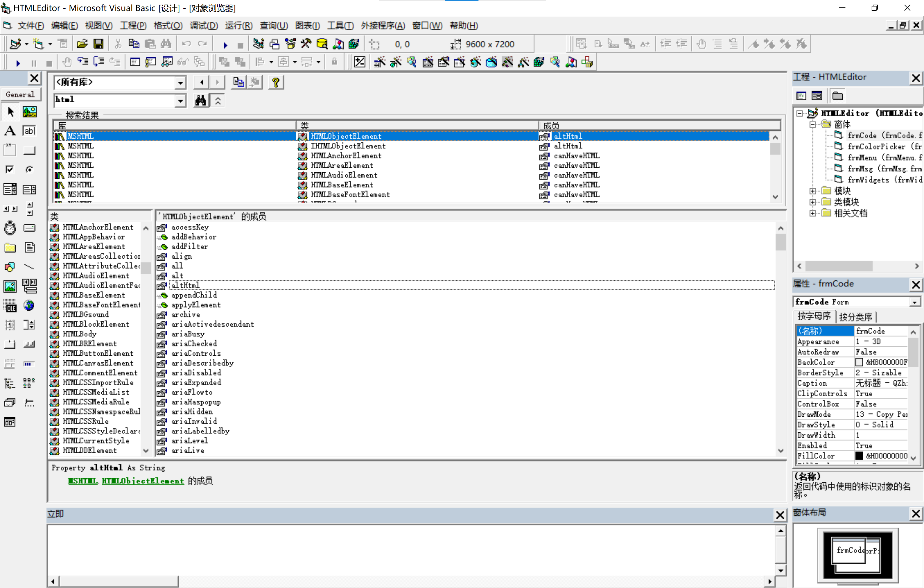Select the appendChild member
Viewport: 924px width, 588px height.
click(194, 295)
